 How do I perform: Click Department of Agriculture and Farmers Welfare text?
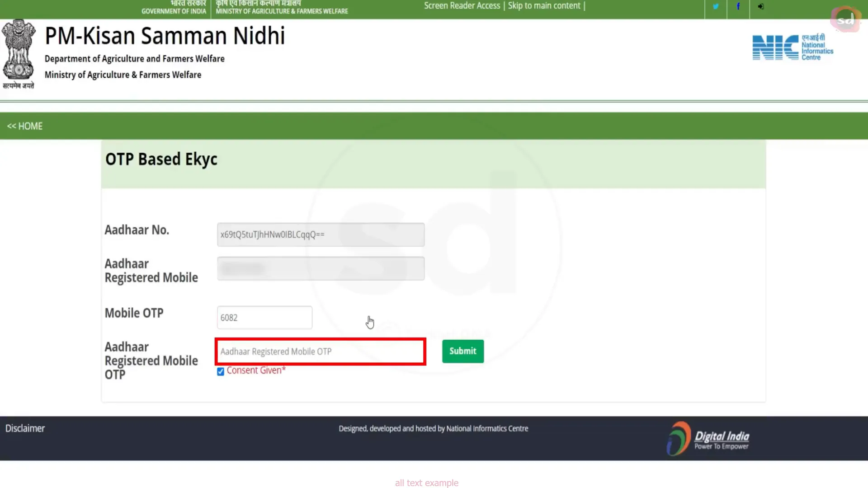134,59
